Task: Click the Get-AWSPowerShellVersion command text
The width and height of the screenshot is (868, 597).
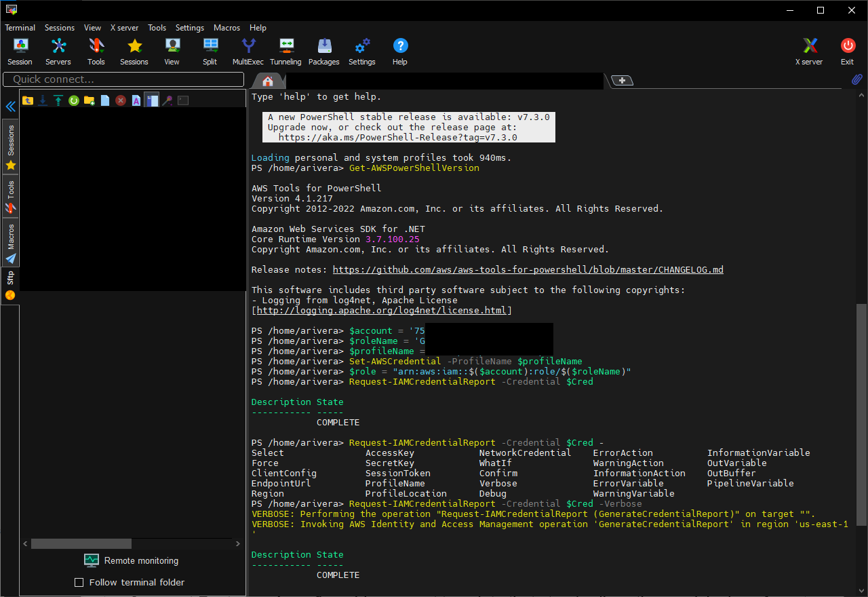Action: 414,168
